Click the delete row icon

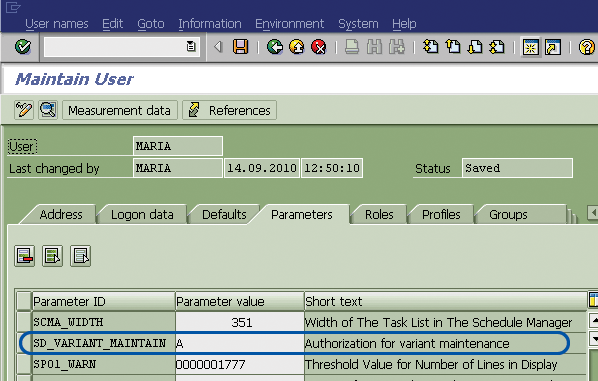(25, 256)
